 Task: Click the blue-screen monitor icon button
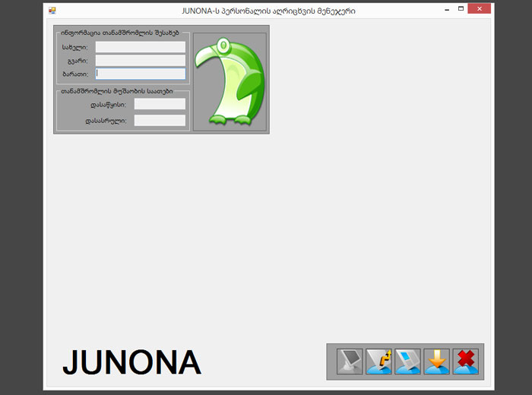click(407, 362)
